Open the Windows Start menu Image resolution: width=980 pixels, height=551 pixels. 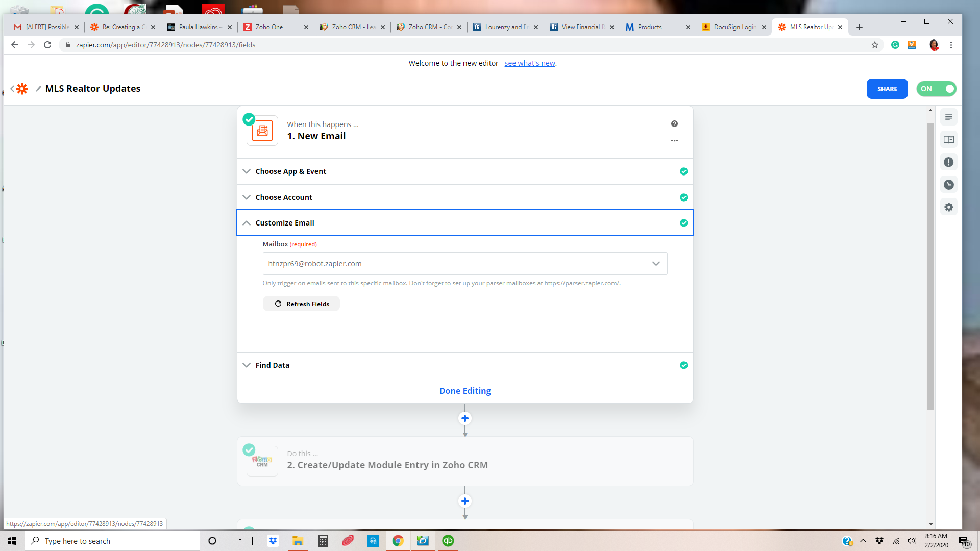click(12, 541)
